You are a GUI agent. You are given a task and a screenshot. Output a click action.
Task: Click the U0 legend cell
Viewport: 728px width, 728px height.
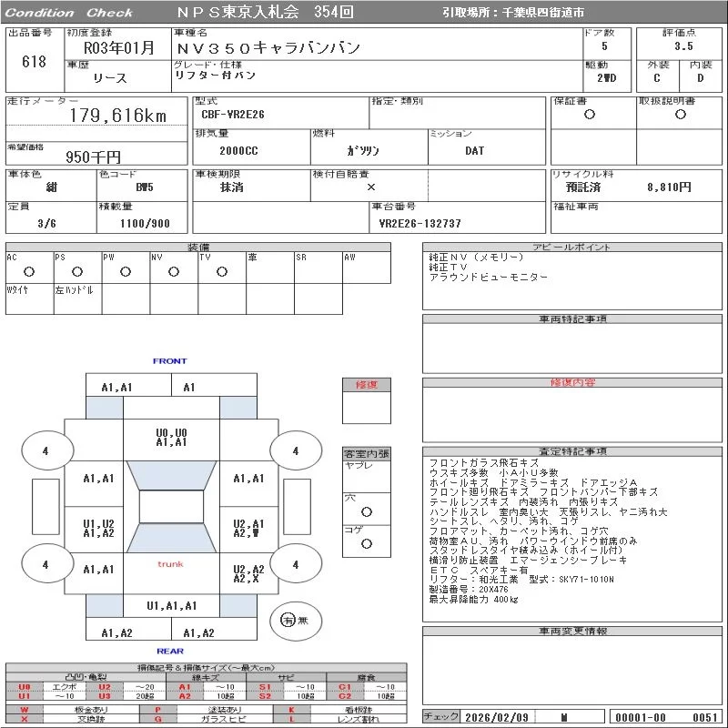(x=25, y=687)
